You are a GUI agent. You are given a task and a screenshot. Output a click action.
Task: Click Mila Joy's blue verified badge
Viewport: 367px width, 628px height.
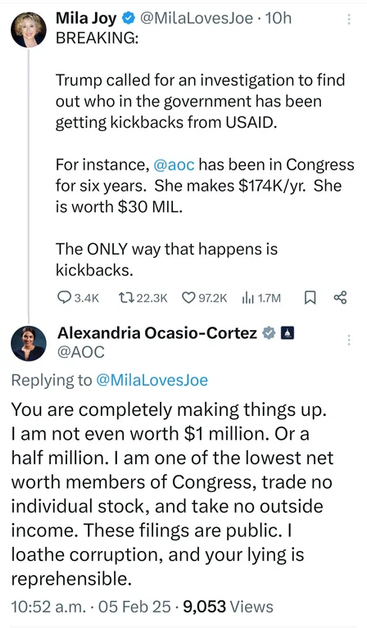[128, 18]
